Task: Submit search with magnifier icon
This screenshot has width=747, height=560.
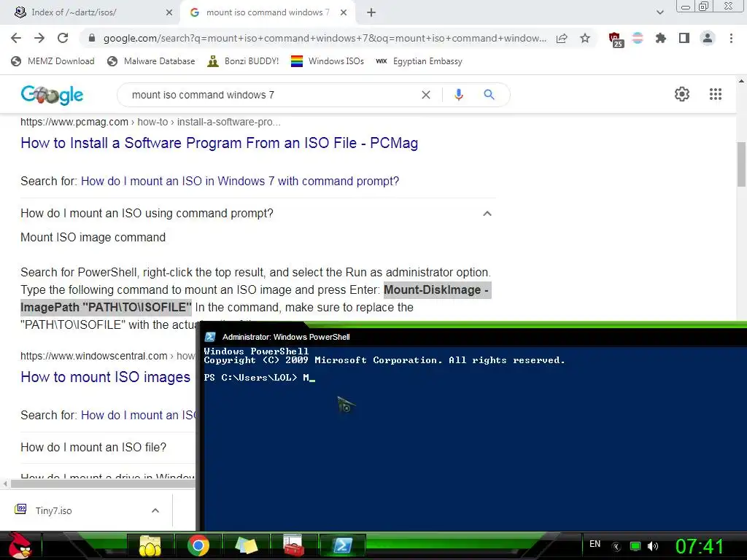Action: (x=489, y=95)
